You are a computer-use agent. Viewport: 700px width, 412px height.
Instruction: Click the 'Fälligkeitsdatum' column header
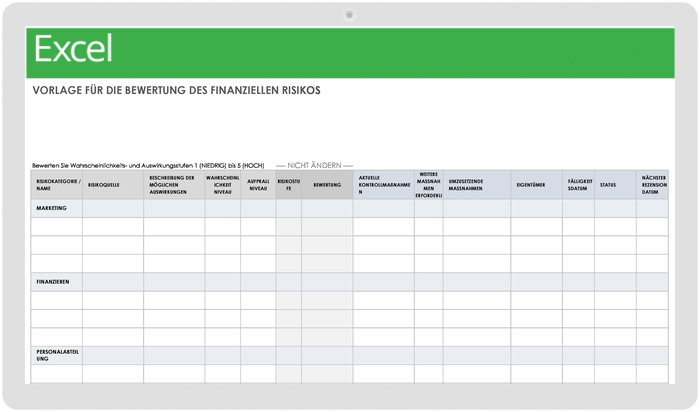pyautogui.click(x=579, y=185)
